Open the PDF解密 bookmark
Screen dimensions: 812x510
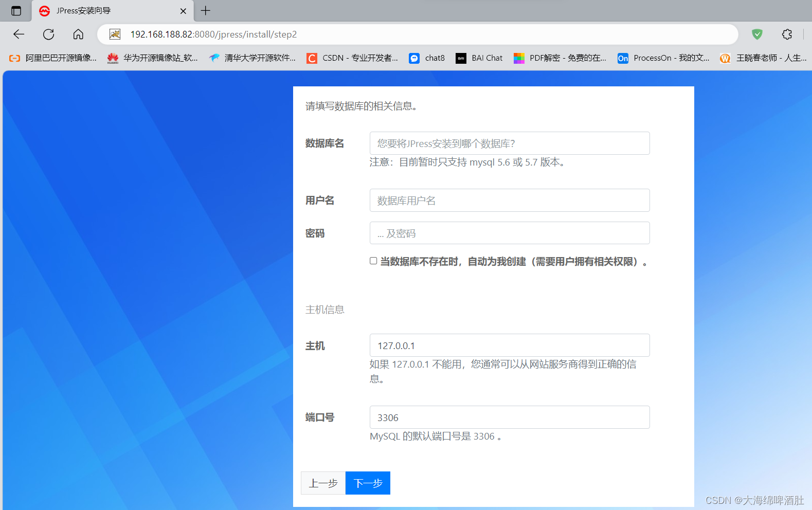click(560, 58)
